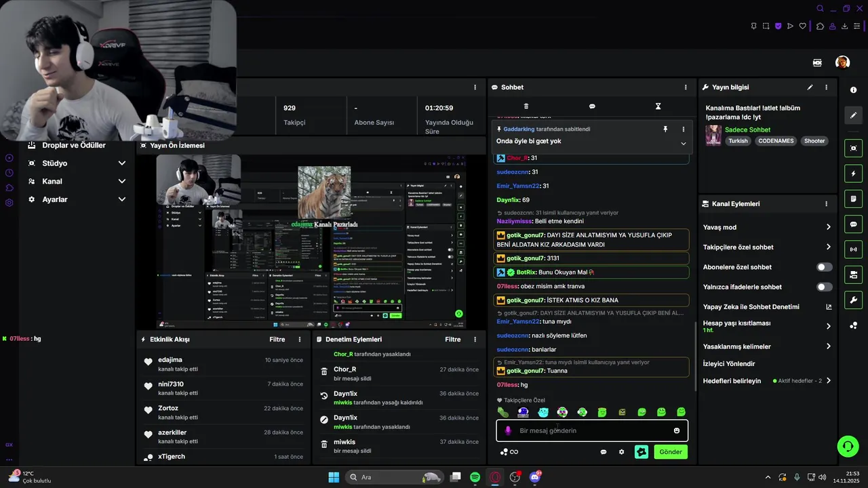Open pinned message three-dot options

click(683, 129)
